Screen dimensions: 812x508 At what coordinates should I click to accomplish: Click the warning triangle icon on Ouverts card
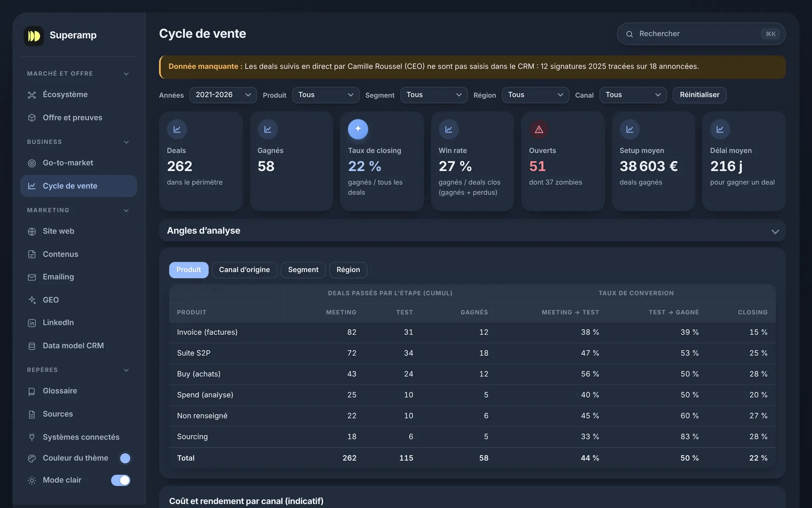click(539, 129)
